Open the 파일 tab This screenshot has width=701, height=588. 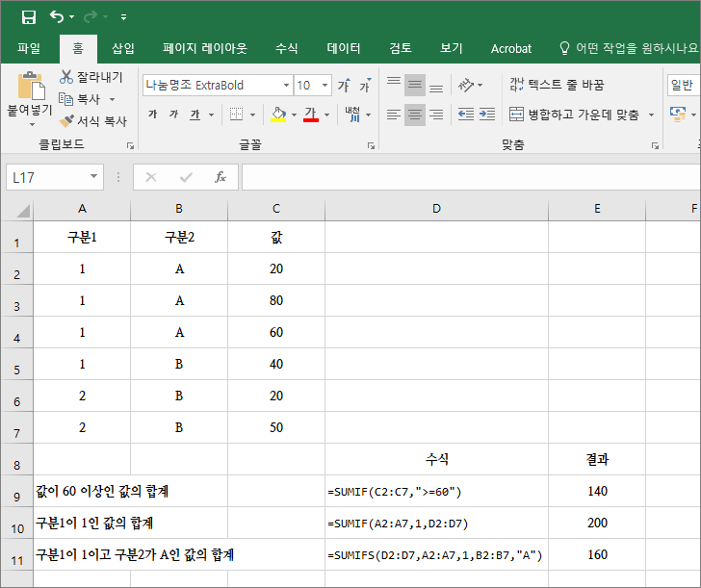pos(29,48)
